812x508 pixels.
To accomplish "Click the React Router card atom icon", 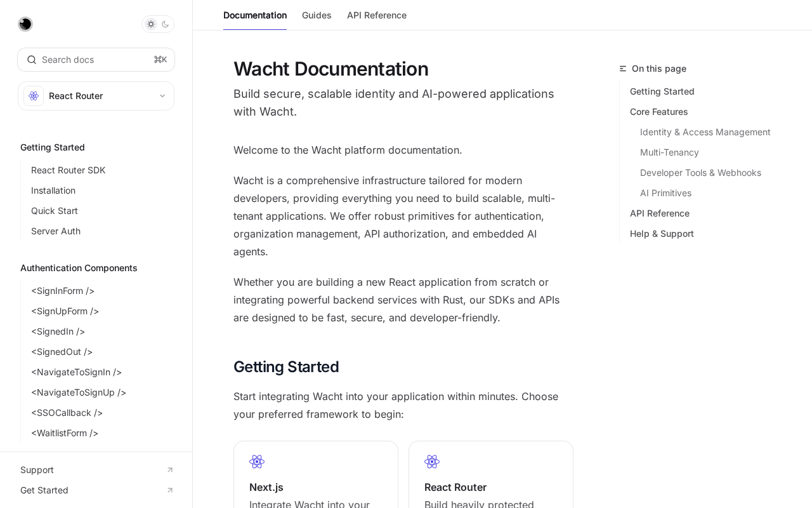I will 432,462.
